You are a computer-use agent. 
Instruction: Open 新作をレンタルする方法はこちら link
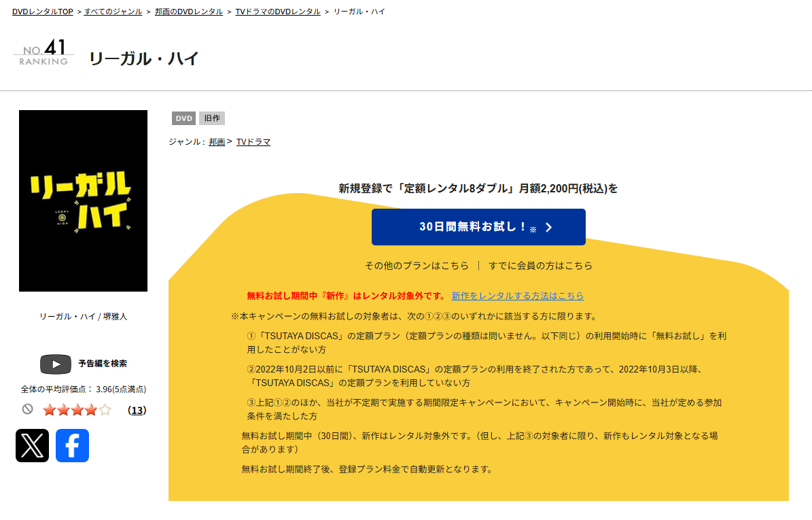tap(517, 296)
